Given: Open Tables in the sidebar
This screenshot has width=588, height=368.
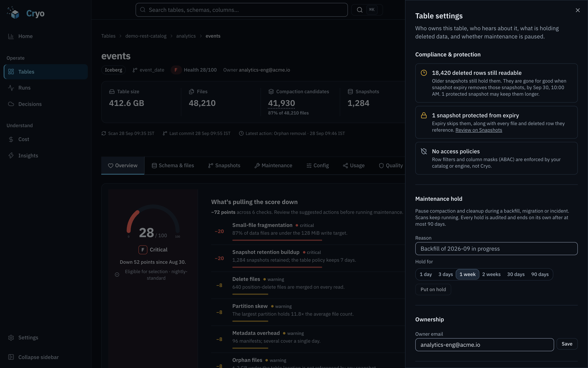Looking at the screenshot, I should (46, 72).
